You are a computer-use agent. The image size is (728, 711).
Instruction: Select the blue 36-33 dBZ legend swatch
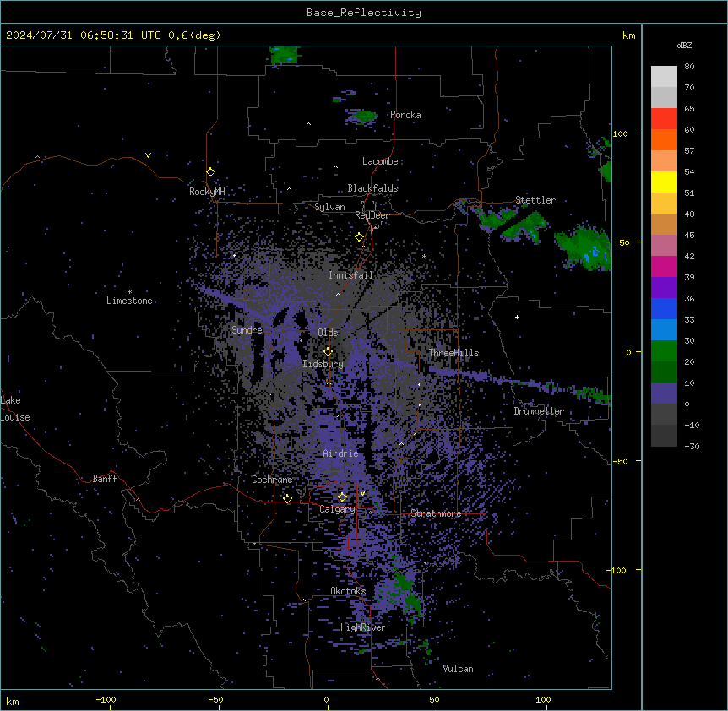(664, 308)
